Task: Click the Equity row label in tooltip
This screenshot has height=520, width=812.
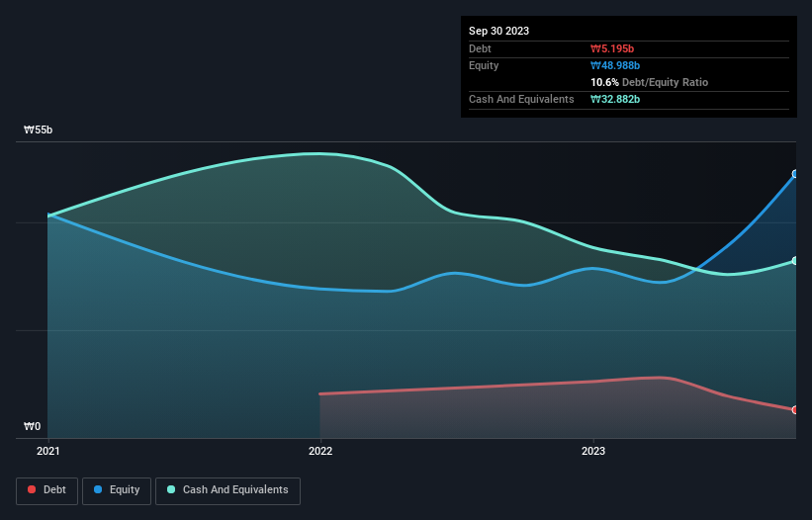Action: [484, 65]
